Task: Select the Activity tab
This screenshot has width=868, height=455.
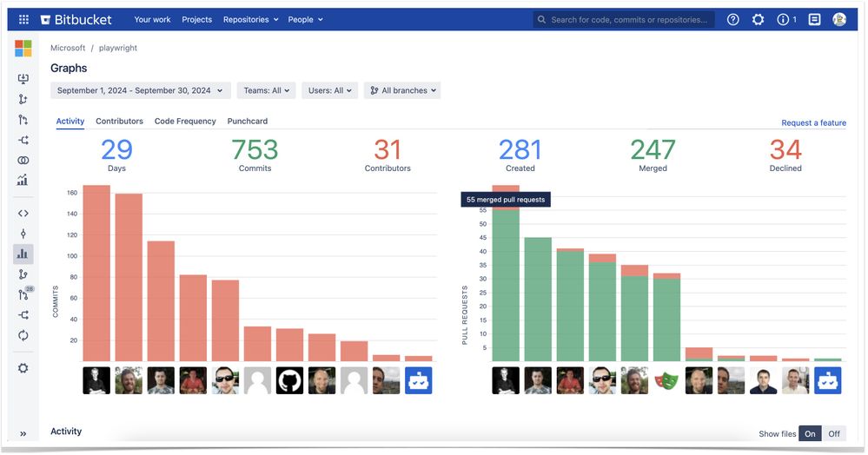Action: point(70,122)
